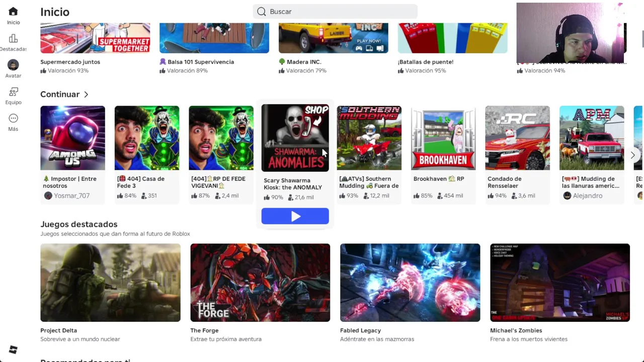Click Valoración 95% under Batallas de puente
The image size is (644, 362).
(x=422, y=71)
